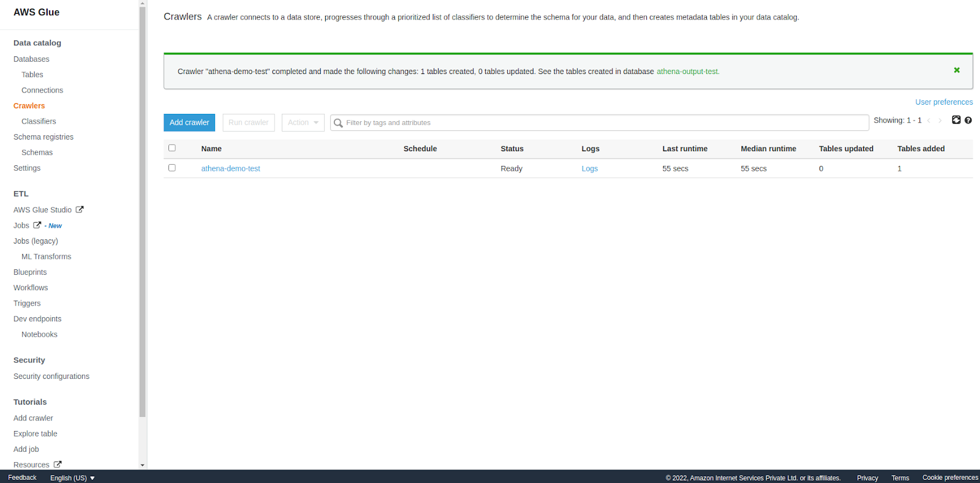Image resolution: width=980 pixels, height=483 pixels.
Task: Click the Run crawler button
Action: [x=249, y=122]
